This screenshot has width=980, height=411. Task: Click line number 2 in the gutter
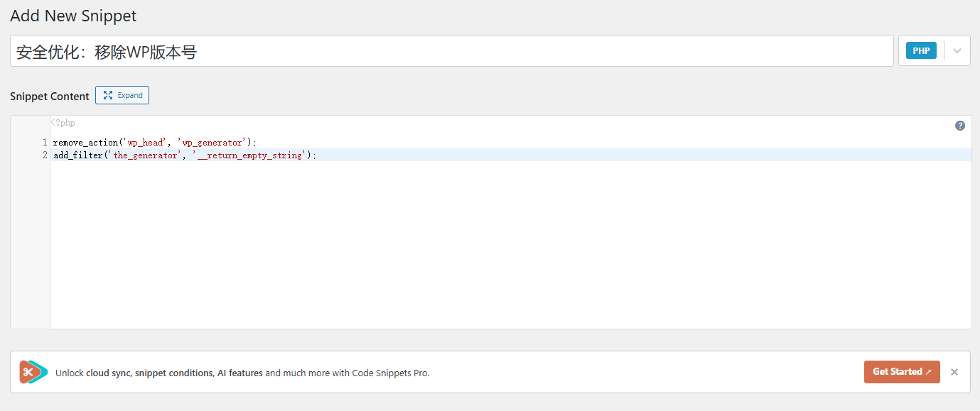tap(44, 155)
